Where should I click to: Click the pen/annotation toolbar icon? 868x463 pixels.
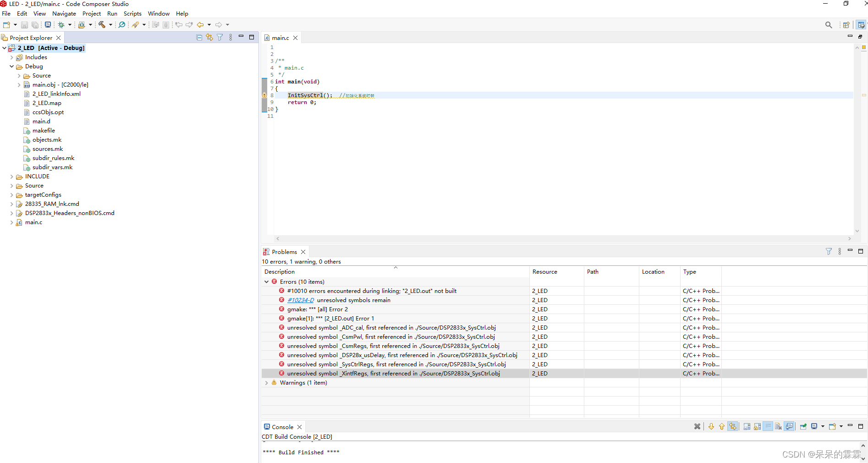135,25
